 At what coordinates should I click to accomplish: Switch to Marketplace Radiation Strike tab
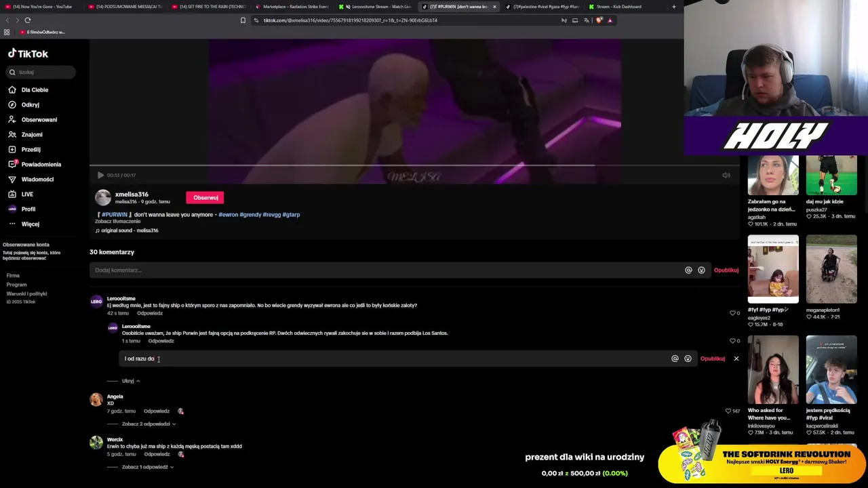294,7
